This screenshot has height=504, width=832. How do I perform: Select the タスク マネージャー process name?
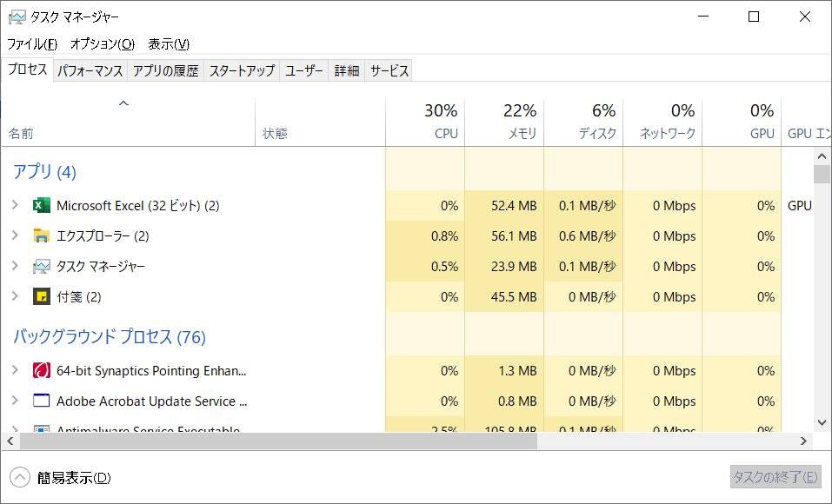point(101,266)
